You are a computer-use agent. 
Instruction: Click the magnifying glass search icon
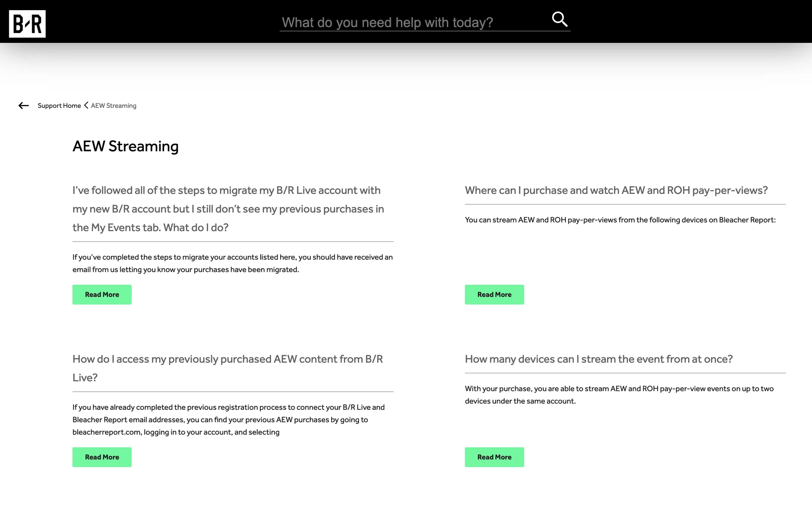(559, 19)
